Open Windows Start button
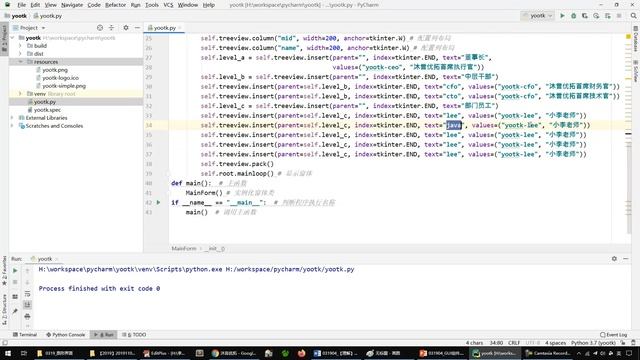 [x=8, y=353]
